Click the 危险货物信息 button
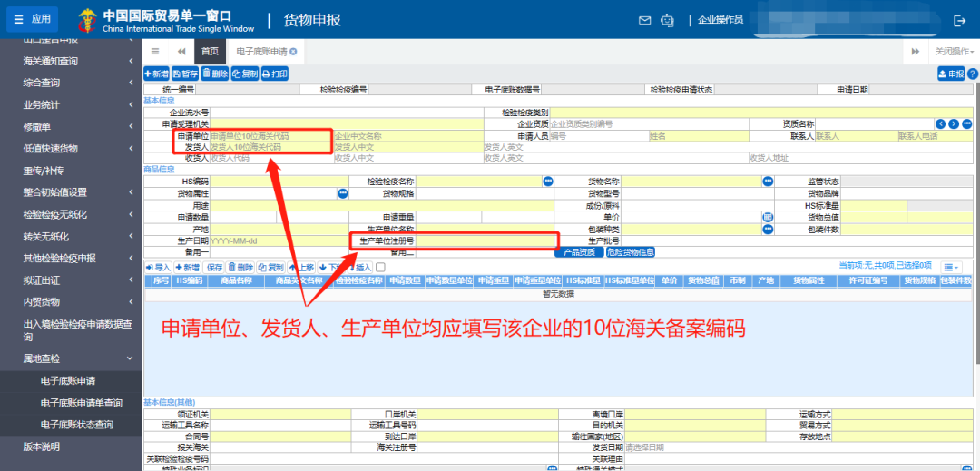The image size is (980, 471). tap(630, 252)
